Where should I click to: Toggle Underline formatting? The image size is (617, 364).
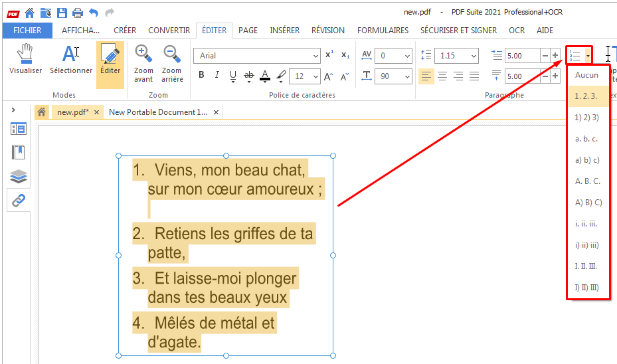click(x=233, y=76)
